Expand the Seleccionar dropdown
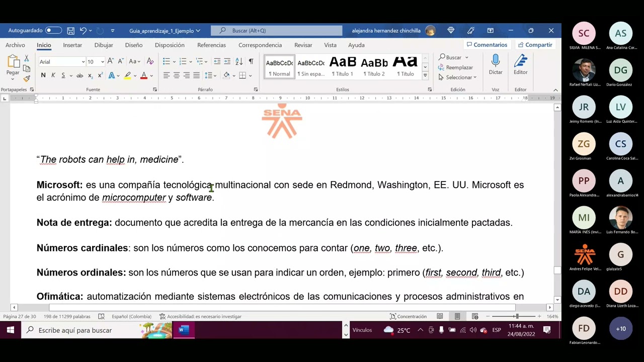This screenshot has height=362, width=644. pos(457,77)
